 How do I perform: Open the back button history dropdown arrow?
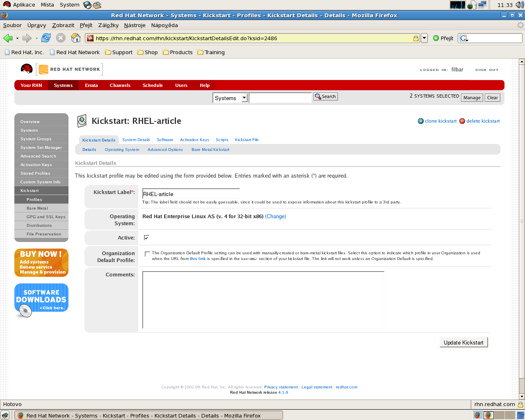17,39
